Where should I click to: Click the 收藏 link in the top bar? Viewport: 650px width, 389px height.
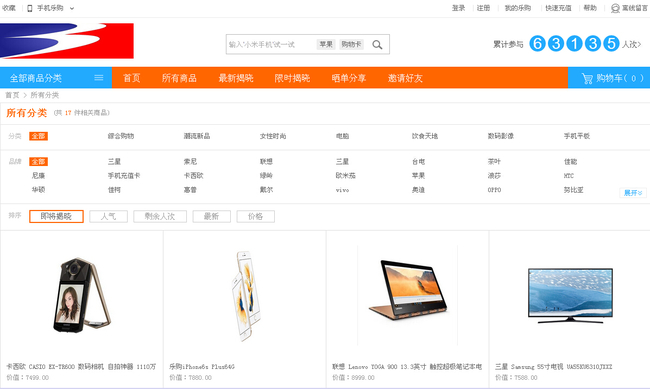[x=9, y=8]
